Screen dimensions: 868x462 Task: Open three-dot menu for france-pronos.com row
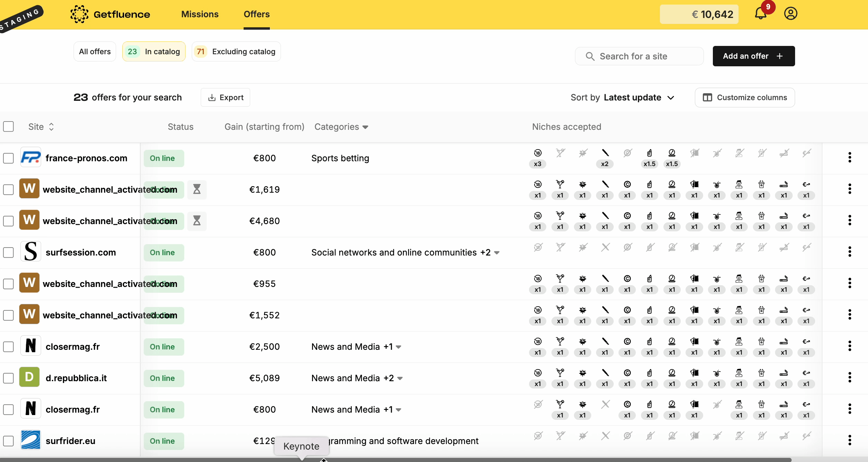850,158
